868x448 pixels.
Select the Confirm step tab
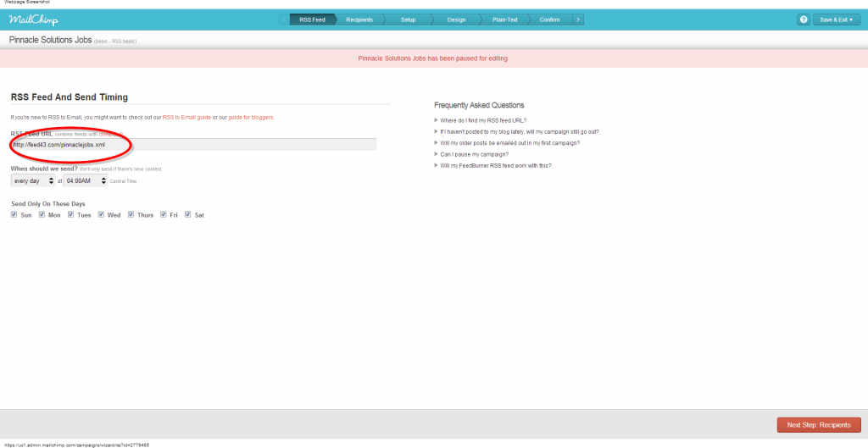click(549, 20)
